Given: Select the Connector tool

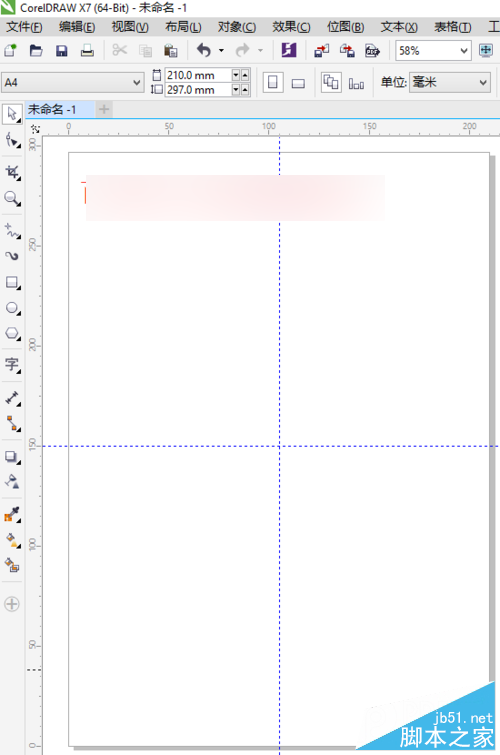Looking at the screenshot, I should point(12,423).
